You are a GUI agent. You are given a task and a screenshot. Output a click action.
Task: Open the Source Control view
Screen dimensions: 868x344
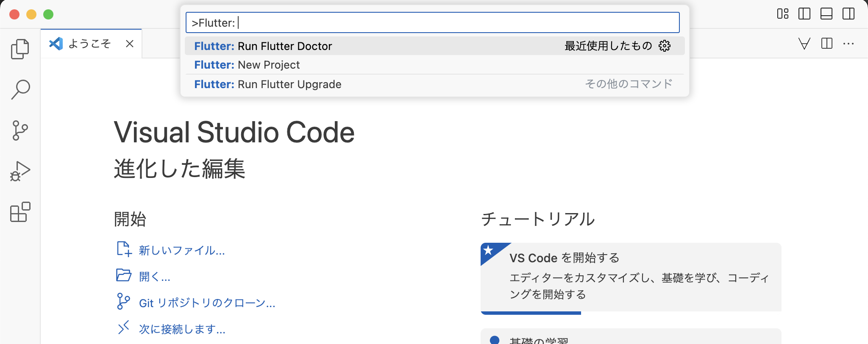coord(20,130)
